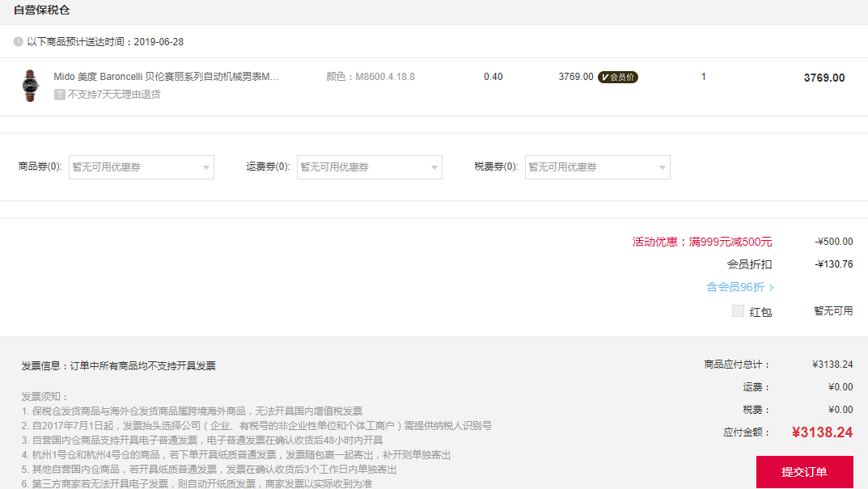Click the 商品应付总计 ¥3138.24 value
The height and width of the screenshot is (489, 868).
tap(832, 365)
